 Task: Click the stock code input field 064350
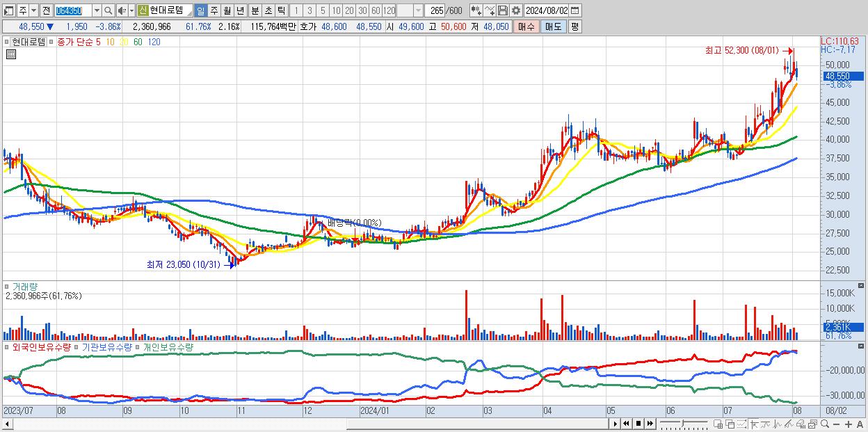[73, 10]
